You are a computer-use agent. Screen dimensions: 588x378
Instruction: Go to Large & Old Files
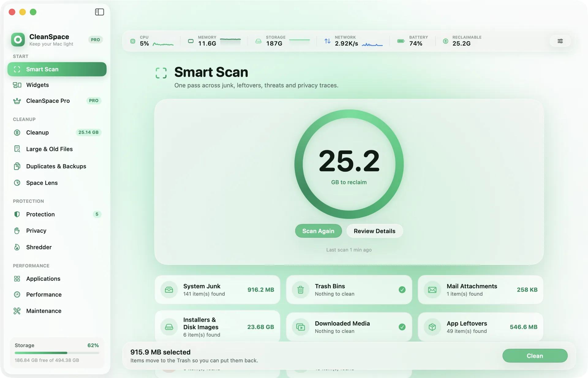pyautogui.click(x=57, y=149)
